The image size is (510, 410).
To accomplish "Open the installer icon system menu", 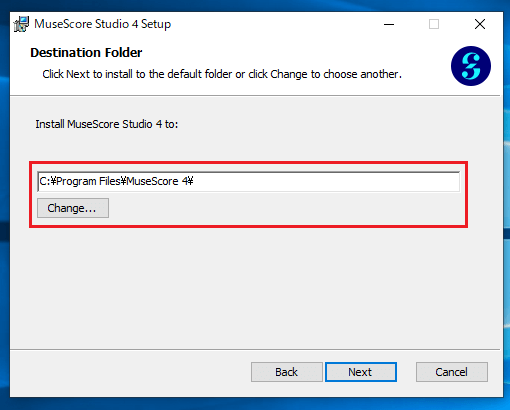I will pos(21,24).
